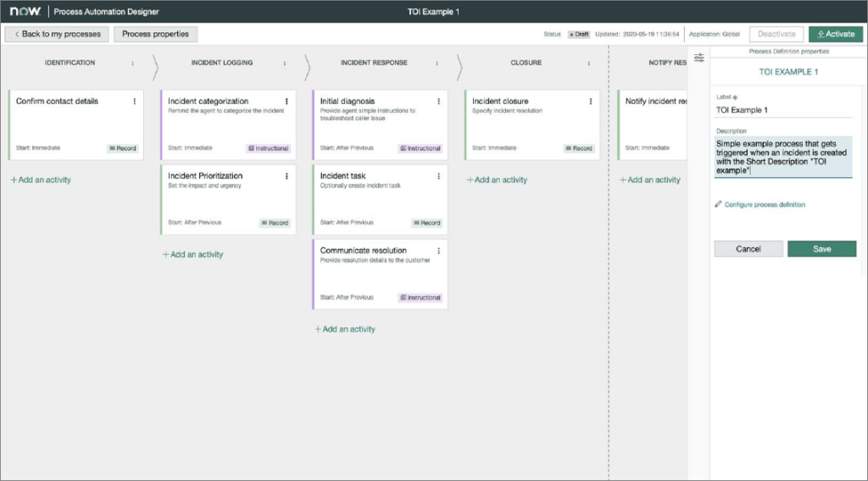This screenshot has height=481, width=868.
Task: Open kebab menu on Incident categorization card
Action: coord(287,102)
